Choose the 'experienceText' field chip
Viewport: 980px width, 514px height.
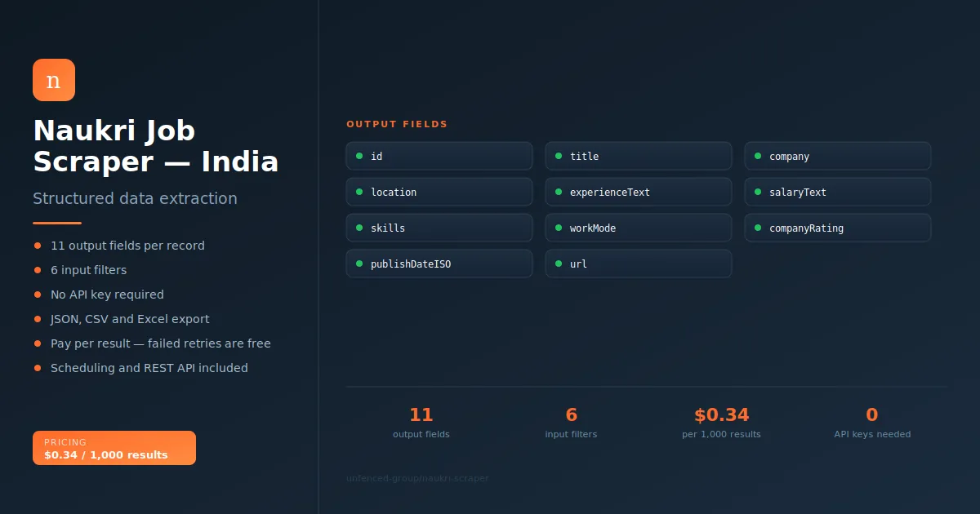click(639, 192)
